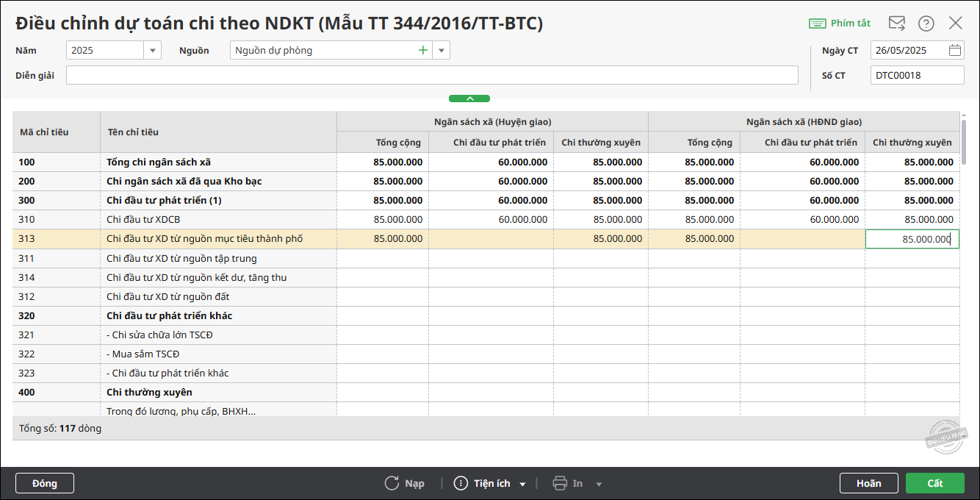This screenshot has height=500, width=980.
Task: Select row Chi ngân sách xã đã qua Kho bạc
Action: [486, 181]
